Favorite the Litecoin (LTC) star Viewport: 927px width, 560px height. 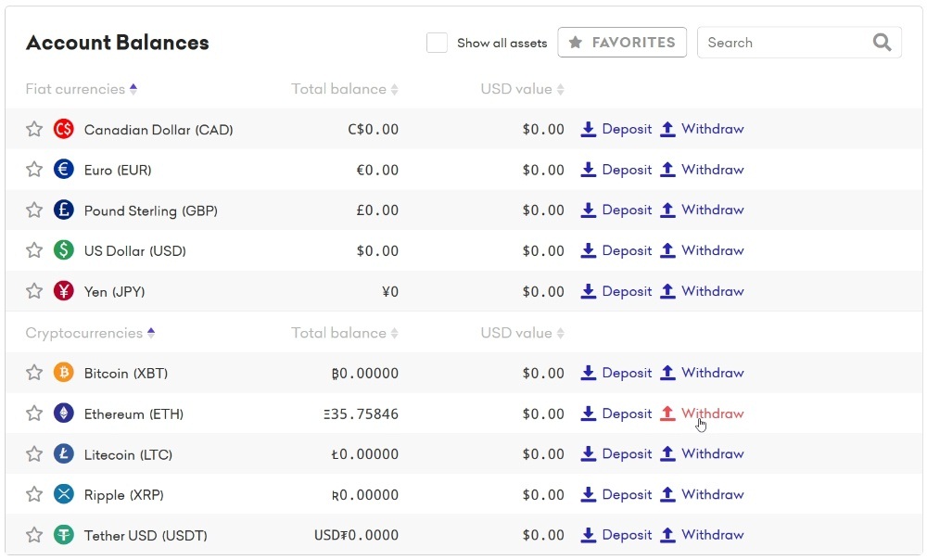click(x=34, y=454)
